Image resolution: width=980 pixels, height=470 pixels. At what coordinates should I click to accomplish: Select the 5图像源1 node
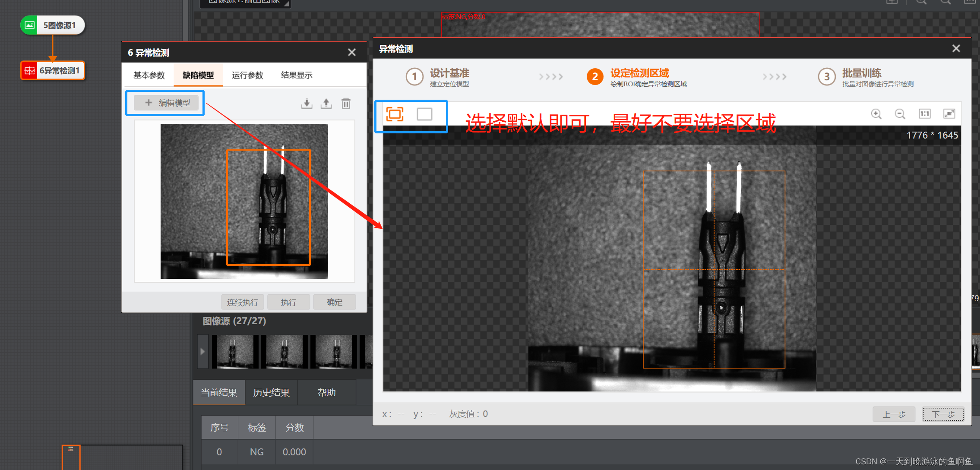pyautogui.click(x=53, y=25)
